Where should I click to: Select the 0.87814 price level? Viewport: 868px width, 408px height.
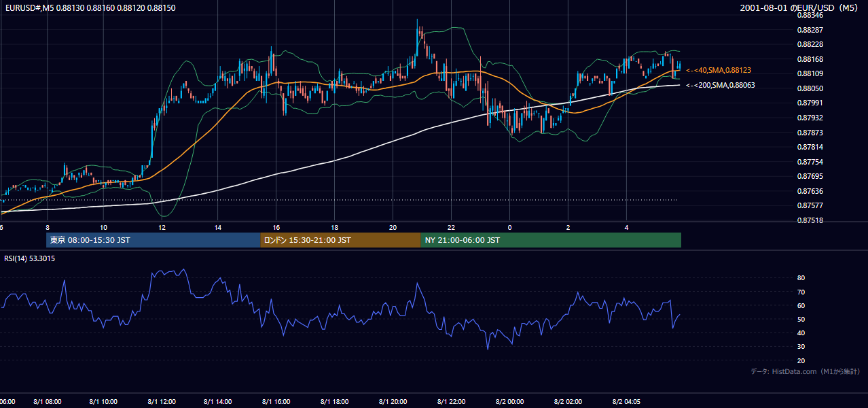click(810, 147)
